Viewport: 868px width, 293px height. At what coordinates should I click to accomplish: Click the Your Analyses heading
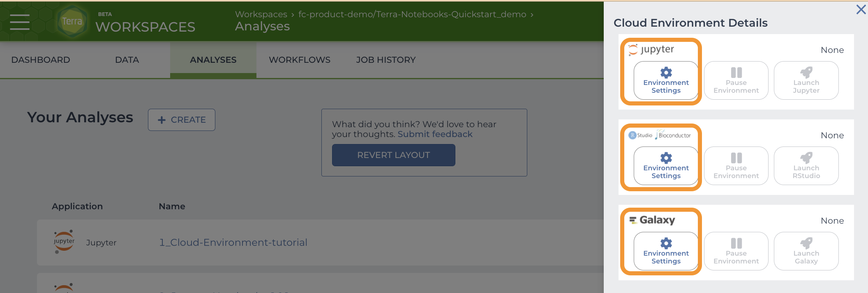pyautogui.click(x=80, y=118)
